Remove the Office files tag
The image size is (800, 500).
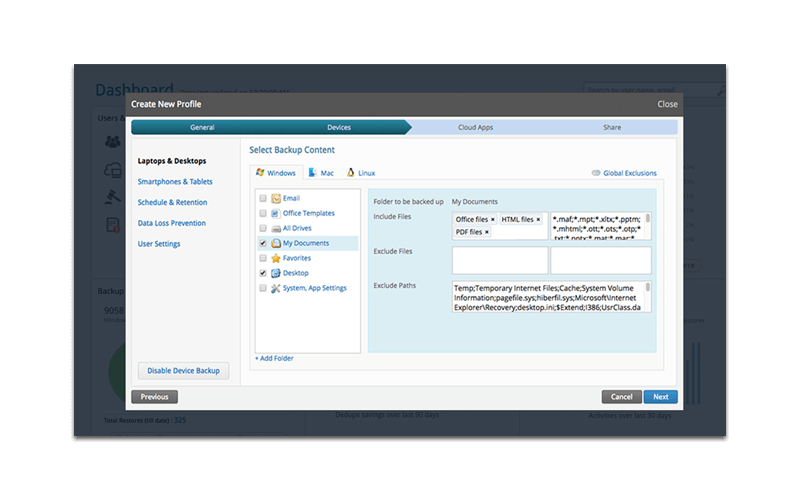point(493,219)
